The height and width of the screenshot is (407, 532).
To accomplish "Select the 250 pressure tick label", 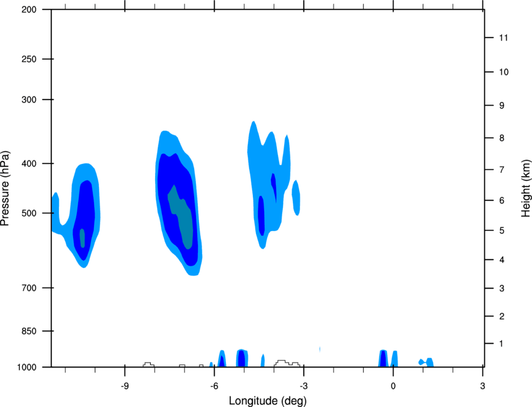I will pos(29,59).
